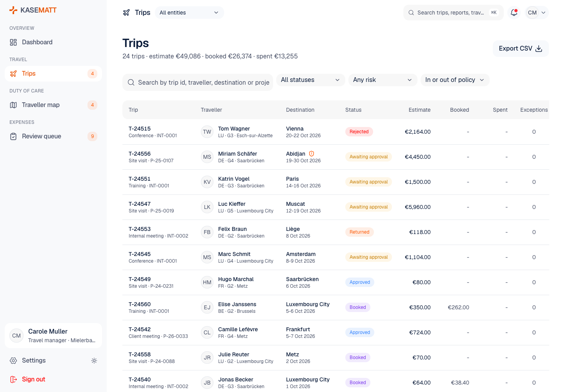The width and height of the screenshot is (565, 392).
Task: Click Booked badge for T-24558
Action: coord(358,358)
